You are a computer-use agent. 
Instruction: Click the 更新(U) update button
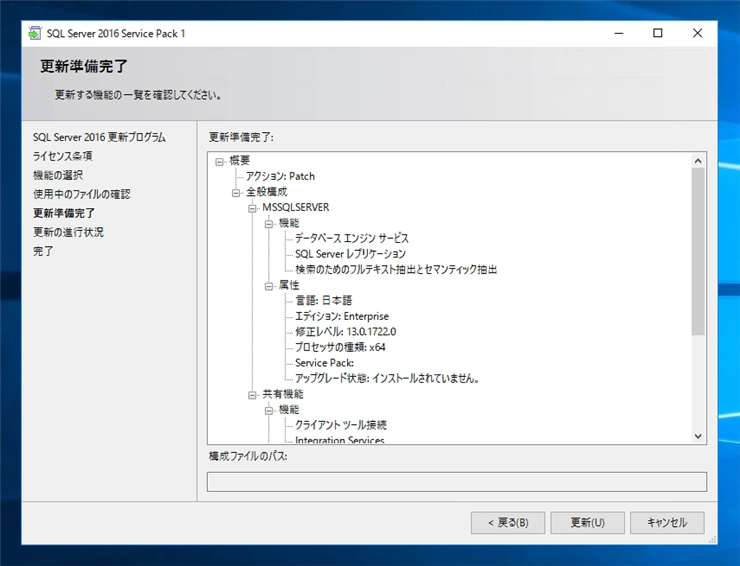point(588,523)
